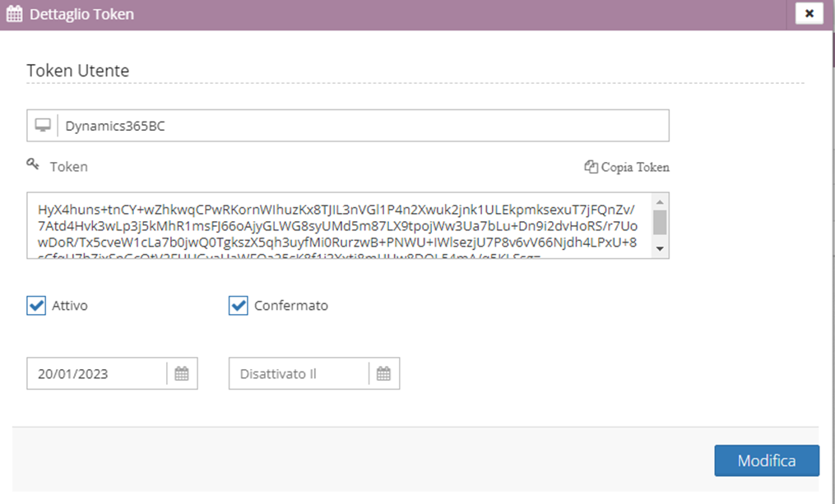The height and width of the screenshot is (504, 835).
Task: Click the monitor icon in the name field
Action: 43,126
